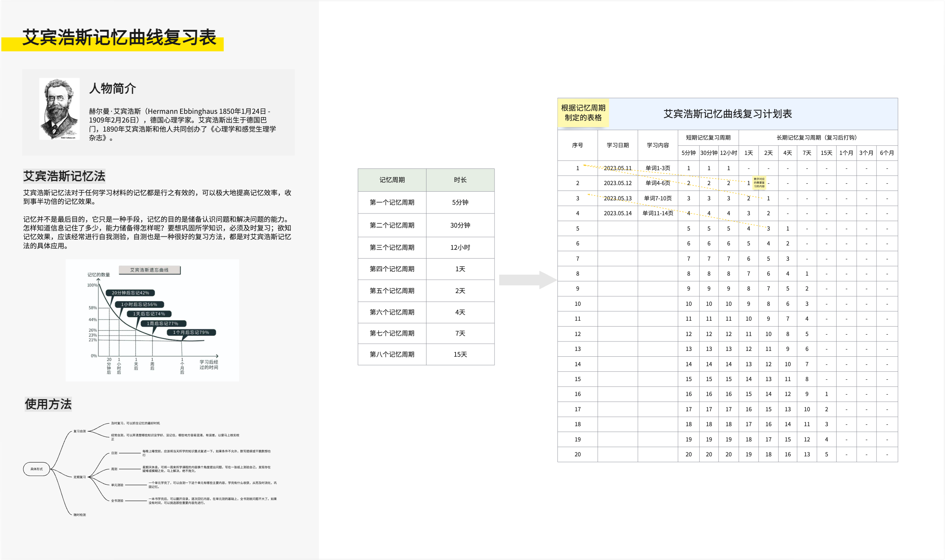Click the 2023.05.14 date cell
The height and width of the screenshot is (560, 945).
618,213
